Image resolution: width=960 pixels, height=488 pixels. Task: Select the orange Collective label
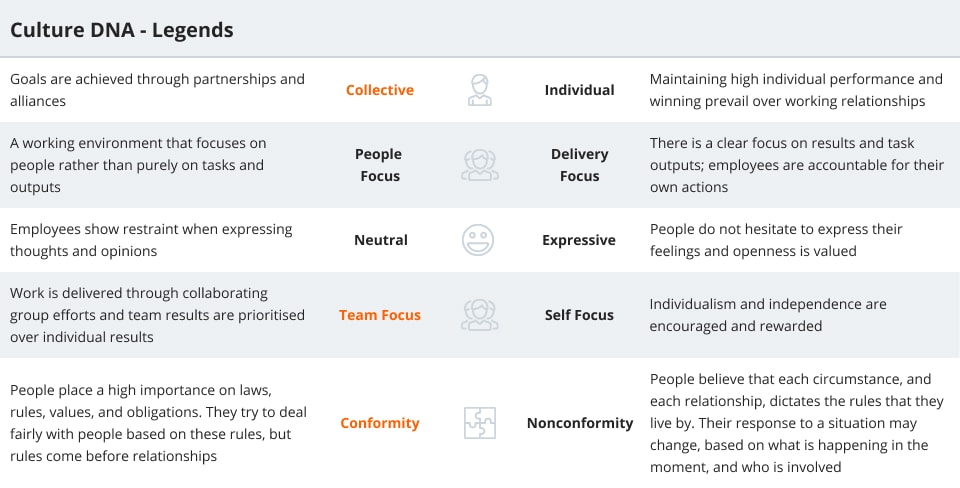click(380, 90)
